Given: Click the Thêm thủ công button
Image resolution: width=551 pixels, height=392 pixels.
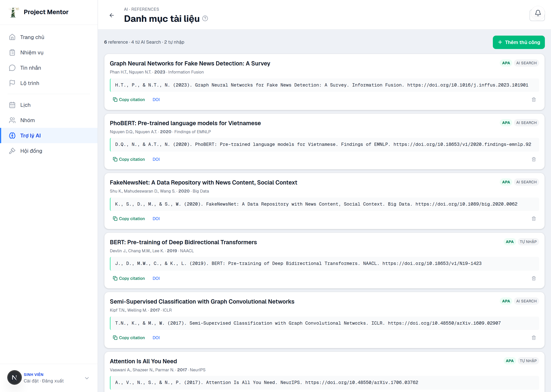Looking at the screenshot, I should [x=519, y=42].
